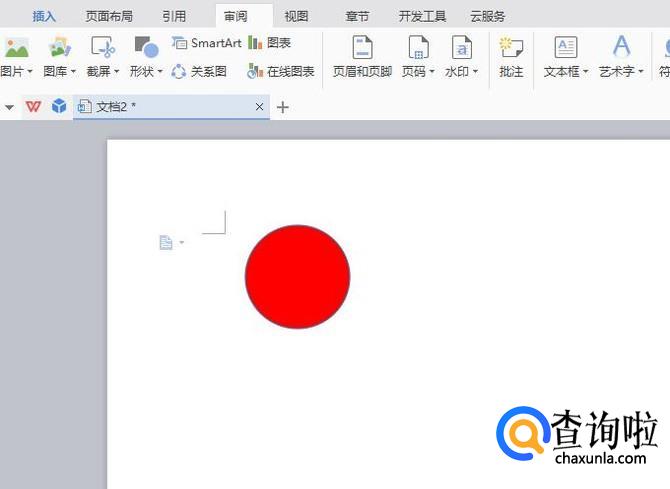The width and height of the screenshot is (670, 489).
Task: Open the References (引用) tab
Action: [x=174, y=16]
